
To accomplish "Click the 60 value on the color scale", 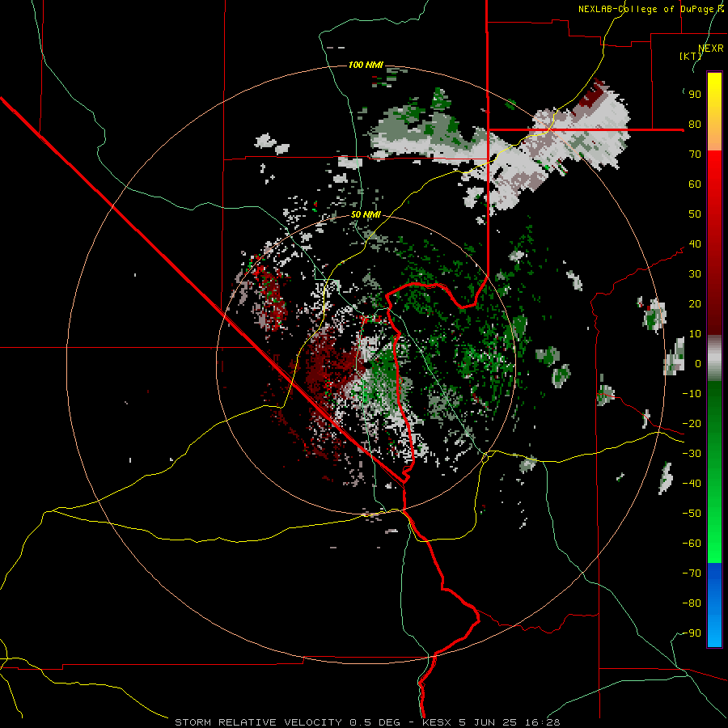I will tap(695, 184).
